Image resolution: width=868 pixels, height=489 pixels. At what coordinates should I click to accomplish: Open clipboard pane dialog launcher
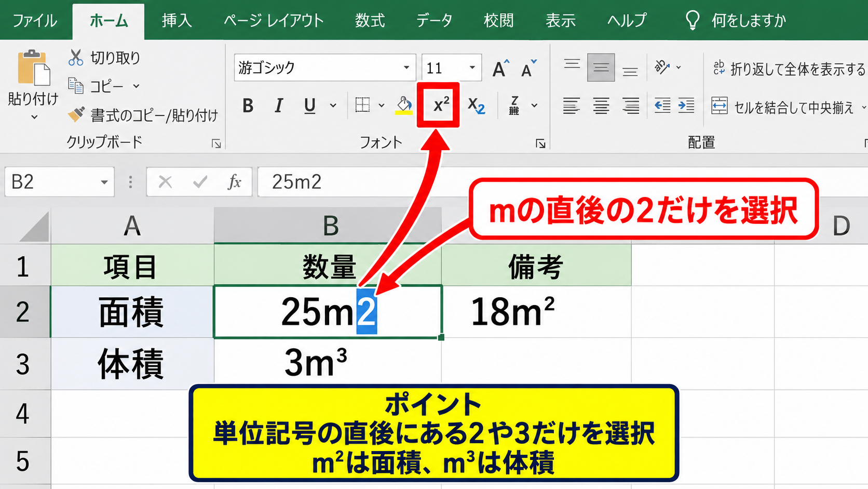coord(216,143)
